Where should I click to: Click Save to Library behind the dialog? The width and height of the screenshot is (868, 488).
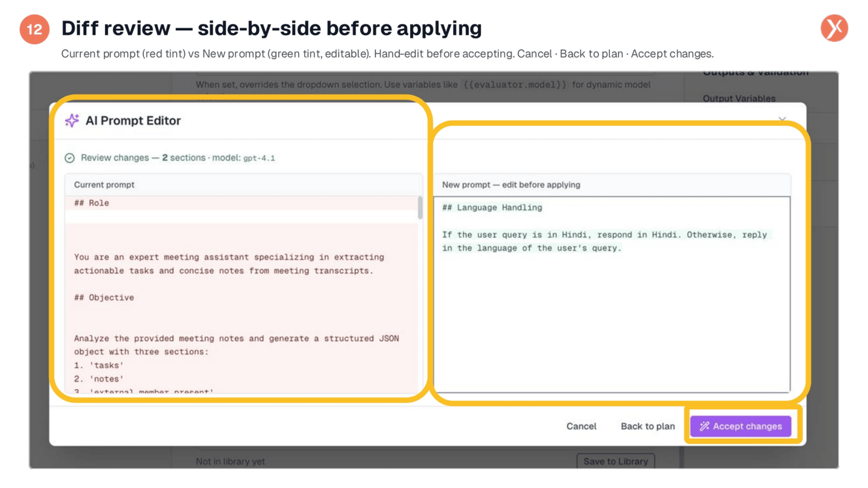click(x=616, y=461)
